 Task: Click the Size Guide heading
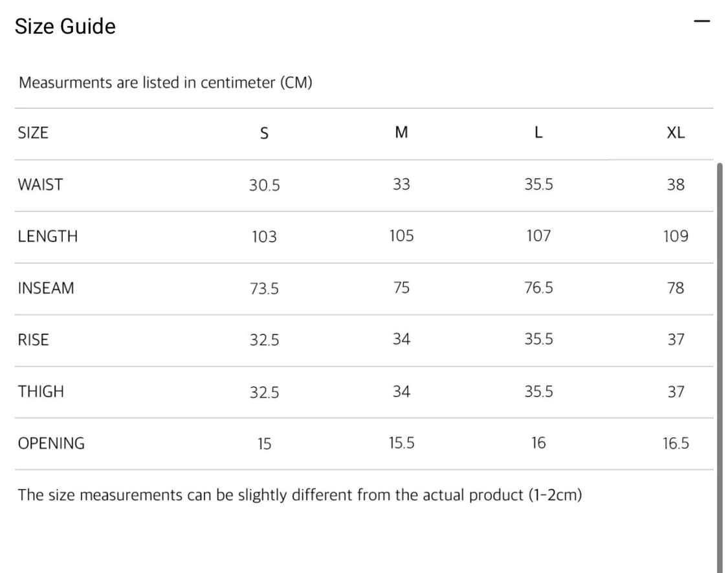pyautogui.click(x=65, y=26)
